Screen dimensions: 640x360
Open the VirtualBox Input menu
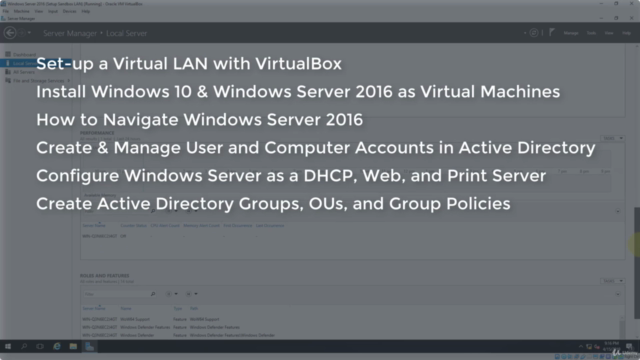click(53, 11)
